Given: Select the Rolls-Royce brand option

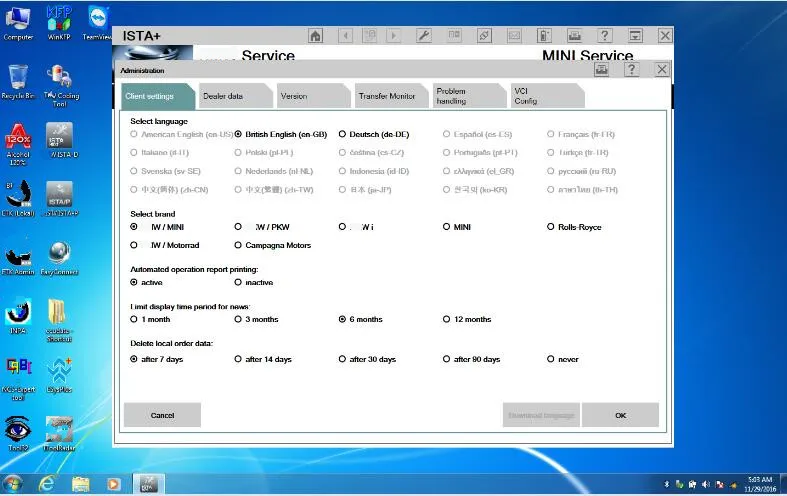Looking at the screenshot, I should [574, 227].
